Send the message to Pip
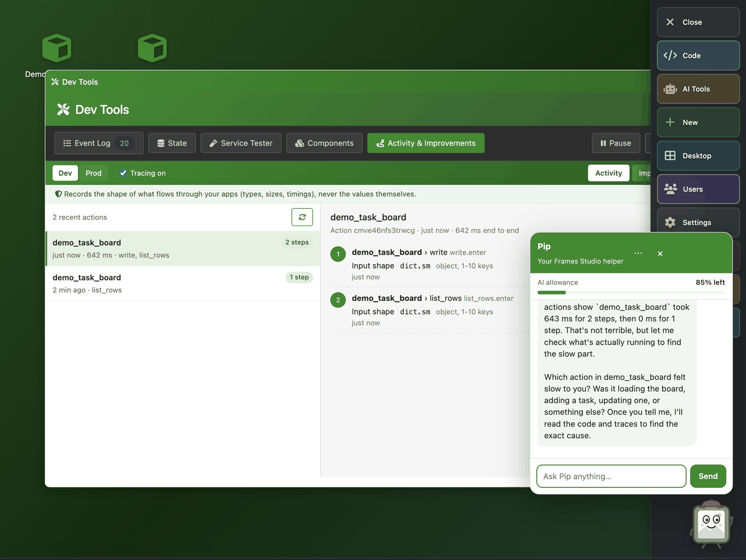The height and width of the screenshot is (560, 746). tap(708, 476)
